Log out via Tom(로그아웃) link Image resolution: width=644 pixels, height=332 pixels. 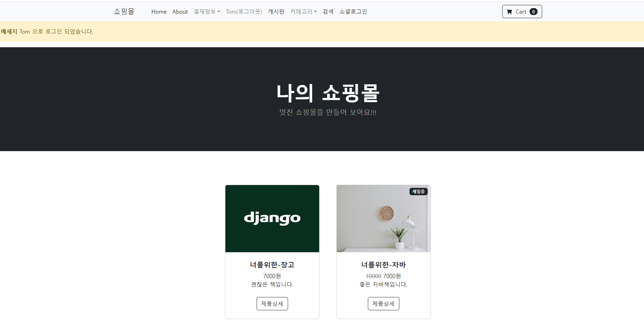pyautogui.click(x=244, y=12)
